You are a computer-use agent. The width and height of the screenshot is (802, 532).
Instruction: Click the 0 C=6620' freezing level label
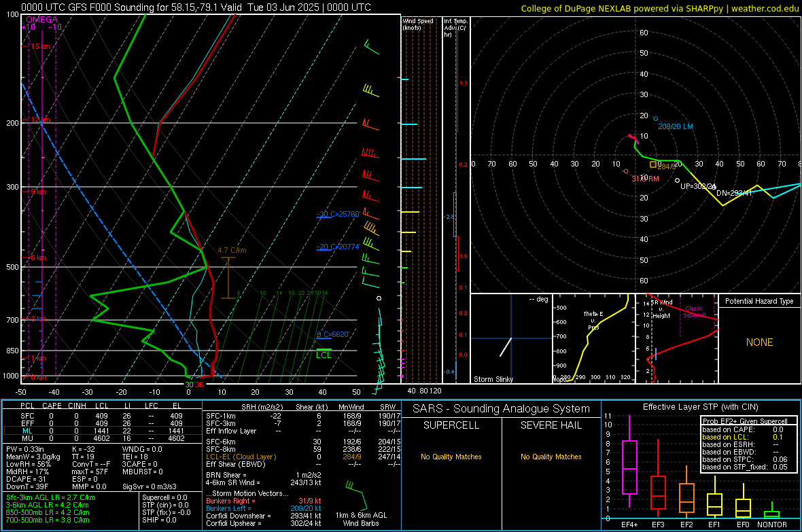[333, 334]
